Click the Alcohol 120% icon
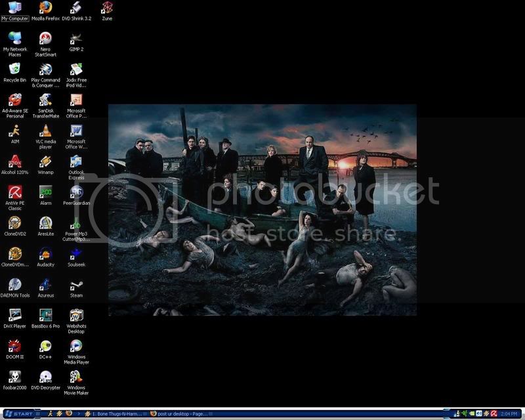The image size is (525, 420). tap(14, 165)
